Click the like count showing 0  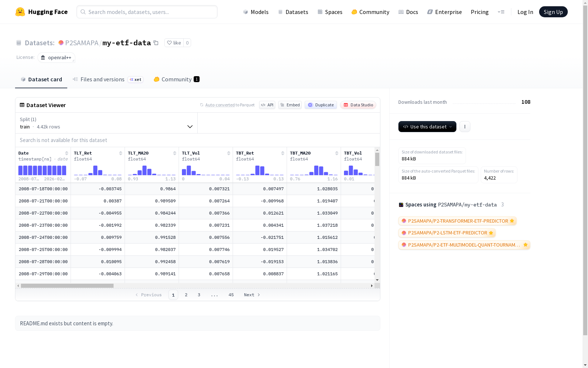coord(187,43)
